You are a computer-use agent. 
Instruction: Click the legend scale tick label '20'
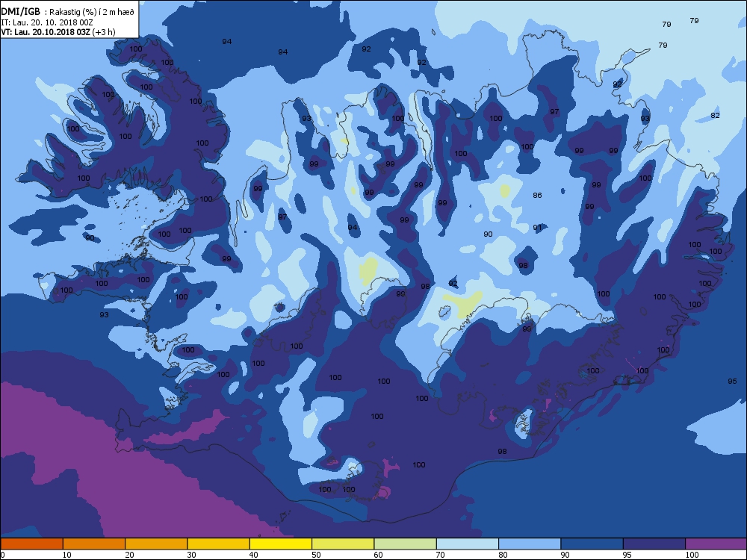pos(129,555)
